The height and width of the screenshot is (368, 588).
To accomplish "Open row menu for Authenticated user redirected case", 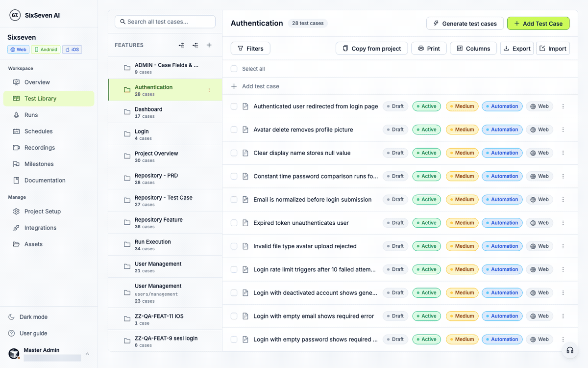I will pos(563,106).
